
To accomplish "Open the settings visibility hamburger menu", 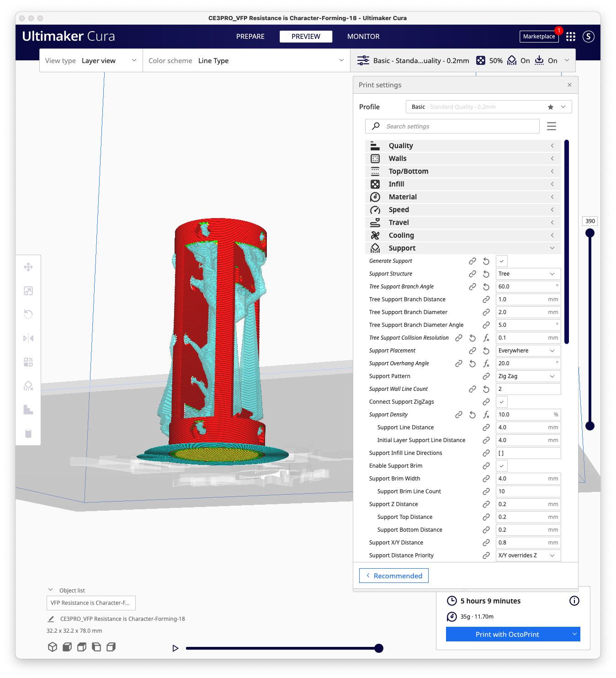I will click(552, 126).
